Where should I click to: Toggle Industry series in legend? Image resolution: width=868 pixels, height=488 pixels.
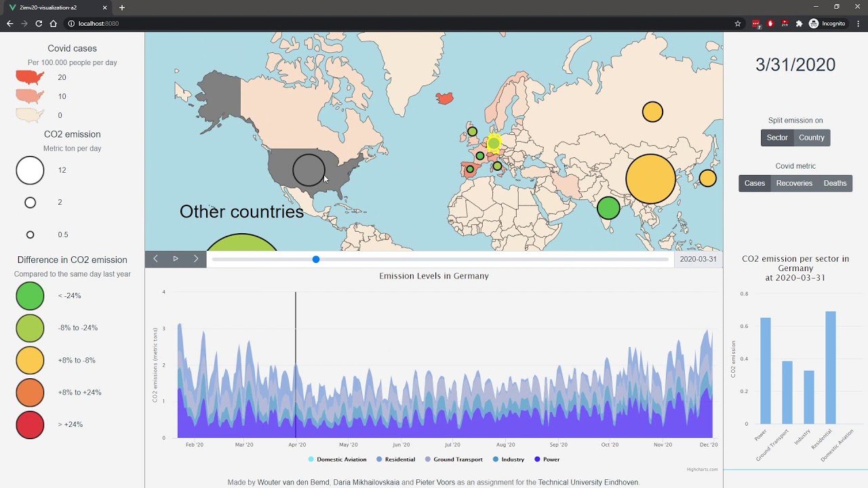509,460
